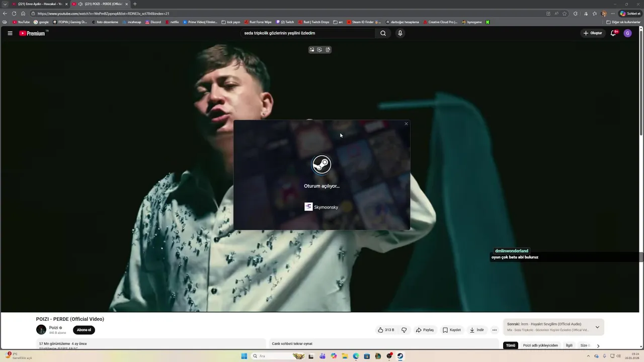Close the Steam login dialog
This screenshot has height=362, width=644.
coord(406,124)
